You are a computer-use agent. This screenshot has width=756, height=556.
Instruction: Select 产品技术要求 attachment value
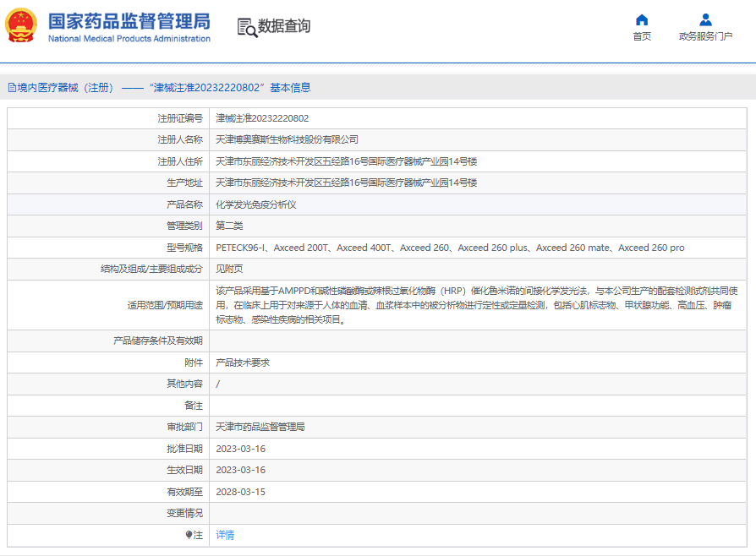[x=243, y=362]
